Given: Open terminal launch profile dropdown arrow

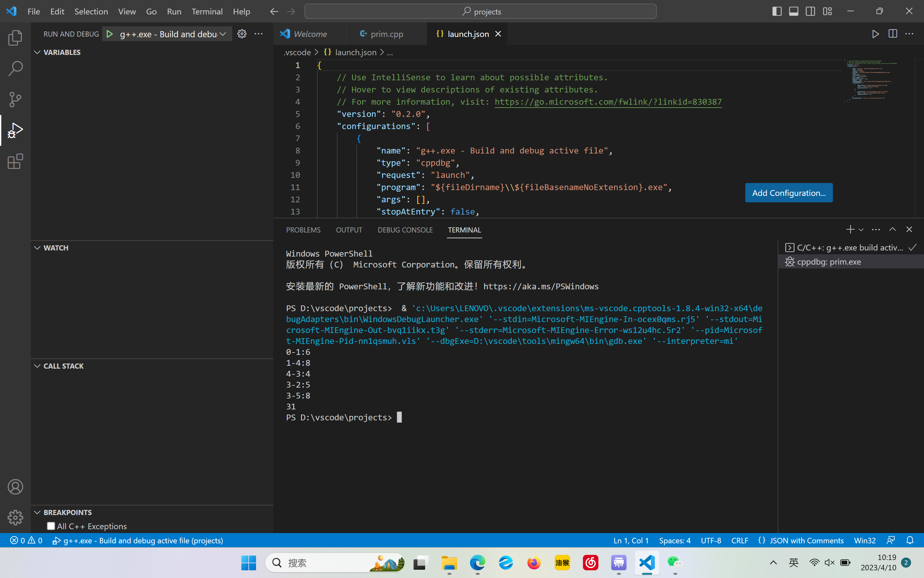Looking at the screenshot, I should point(861,230).
